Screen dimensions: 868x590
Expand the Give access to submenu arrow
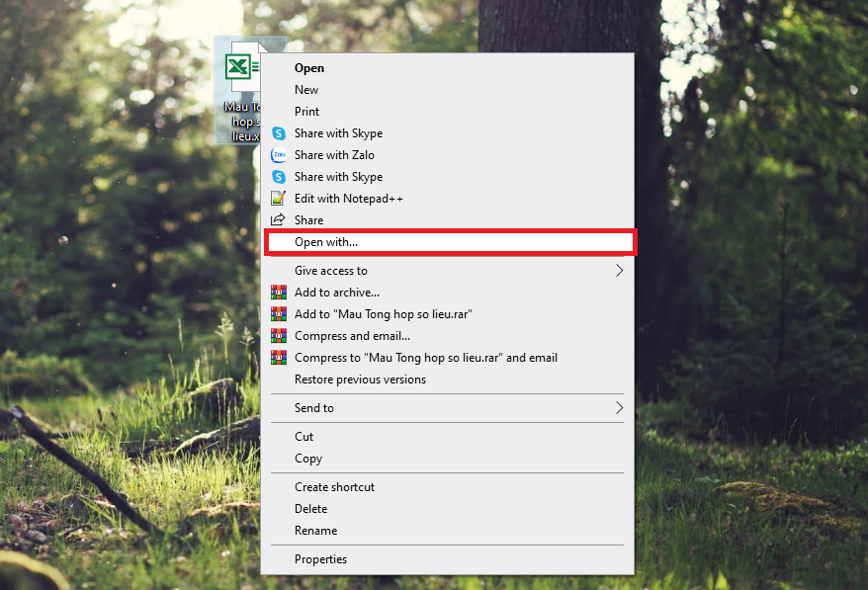pyautogui.click(x=619, y=270)
